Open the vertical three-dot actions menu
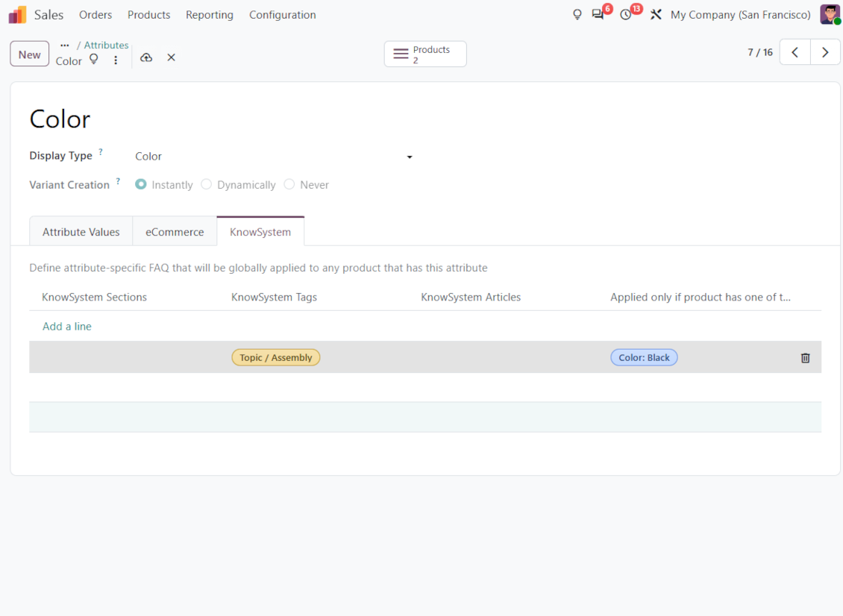Screen dimensions: 843x616 [116, 60]
